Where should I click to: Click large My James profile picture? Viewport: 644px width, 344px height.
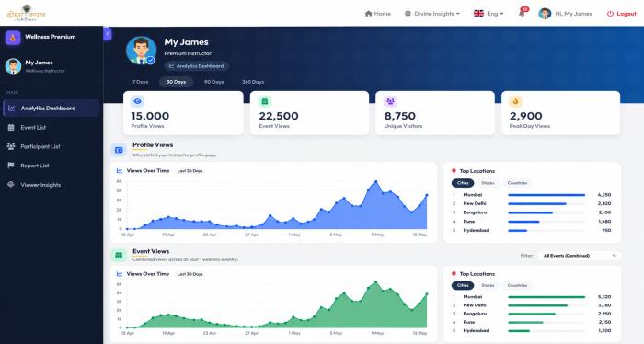point(141,51)
